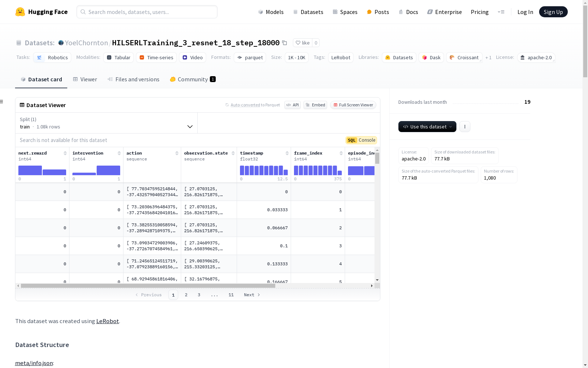
Task: Click the Hugging Face logo icon
Action: (x=20, y=12)
